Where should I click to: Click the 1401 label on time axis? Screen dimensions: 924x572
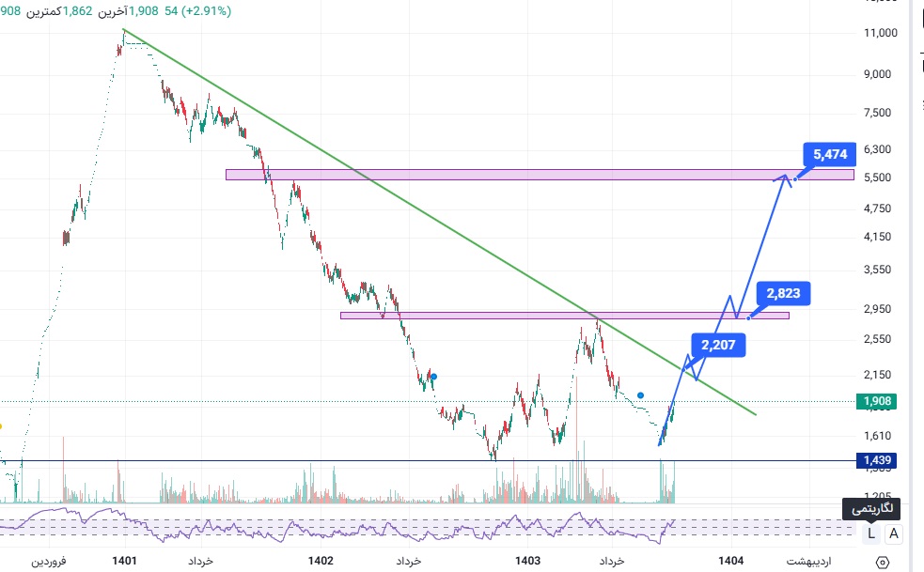124,561
